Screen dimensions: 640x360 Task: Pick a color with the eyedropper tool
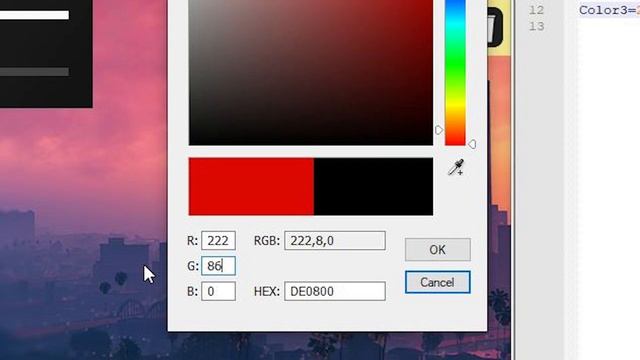click(456, 167)
